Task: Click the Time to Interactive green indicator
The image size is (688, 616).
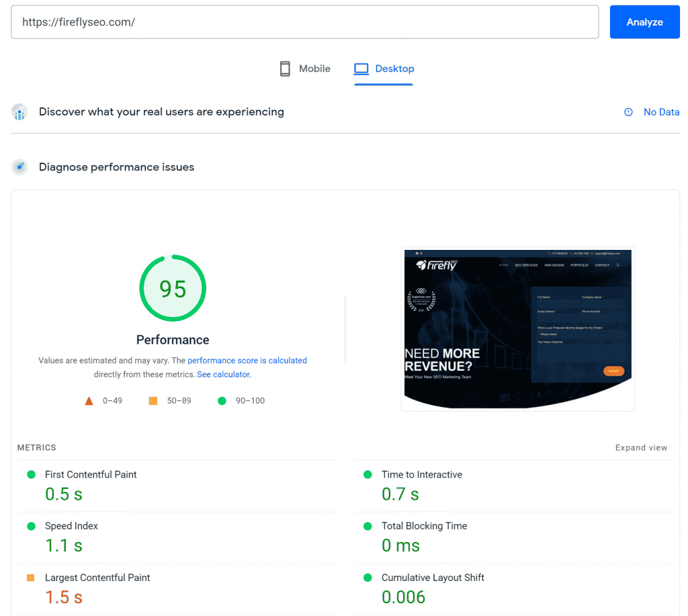Action: [368, 474]
